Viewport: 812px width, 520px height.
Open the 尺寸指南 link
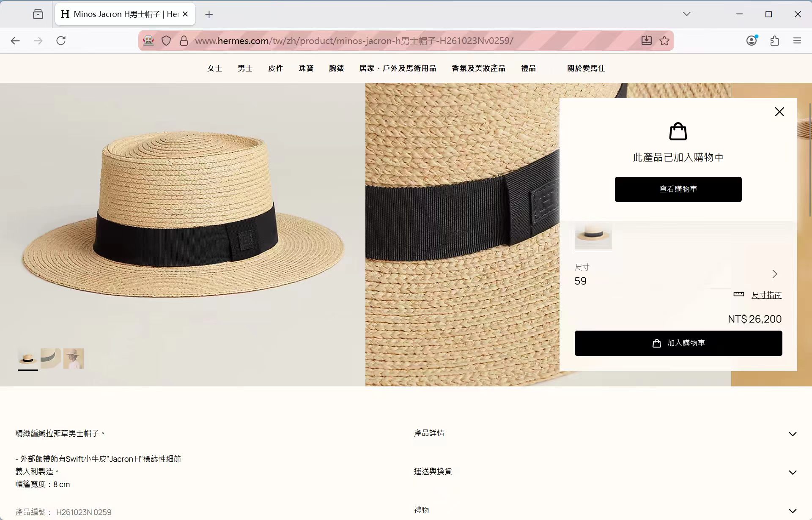[x=766, y=295]
